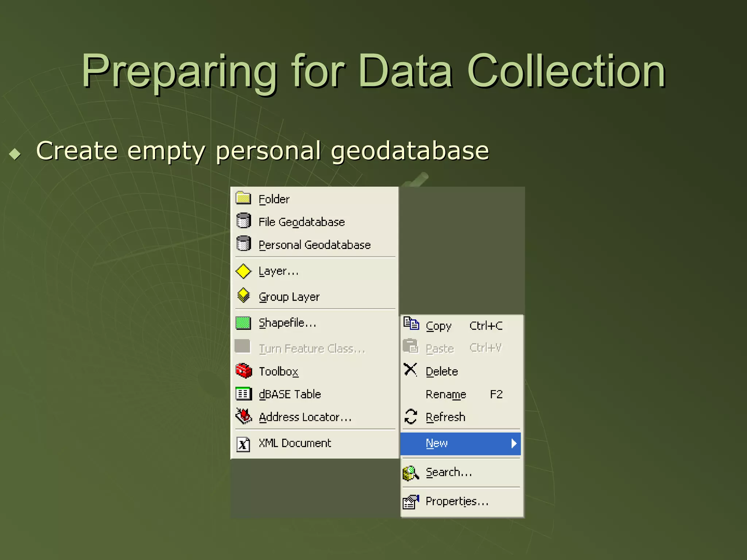Click the Folder icon in New submenu
Screen dimensions: 747x560
tap(243, 198)
